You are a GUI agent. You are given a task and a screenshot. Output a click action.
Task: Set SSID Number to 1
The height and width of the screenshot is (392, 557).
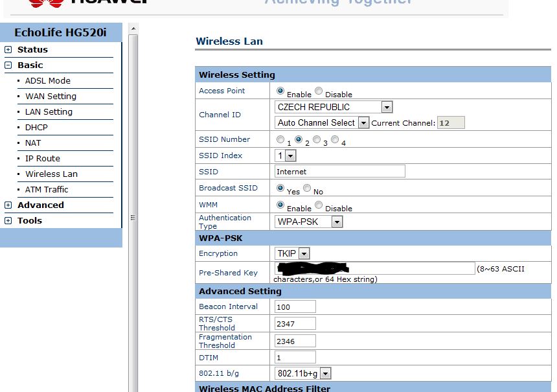coord(280,140)
